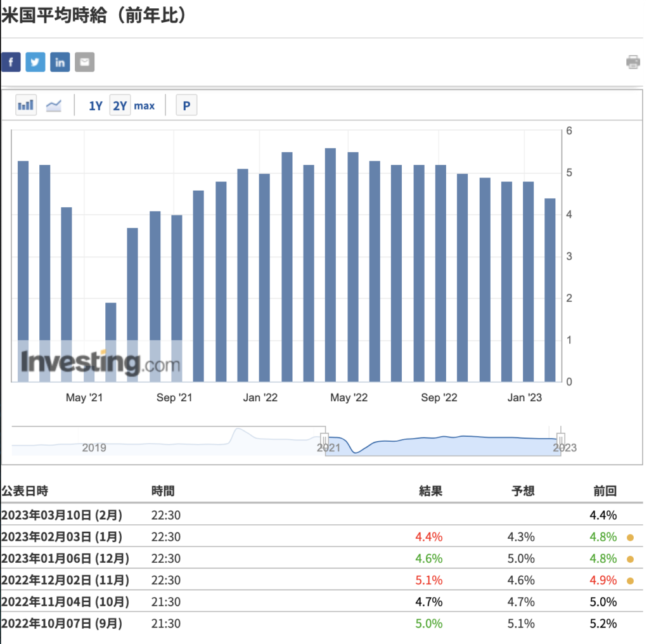
Task: Select the 1Y time range
Action: [96, 106]
